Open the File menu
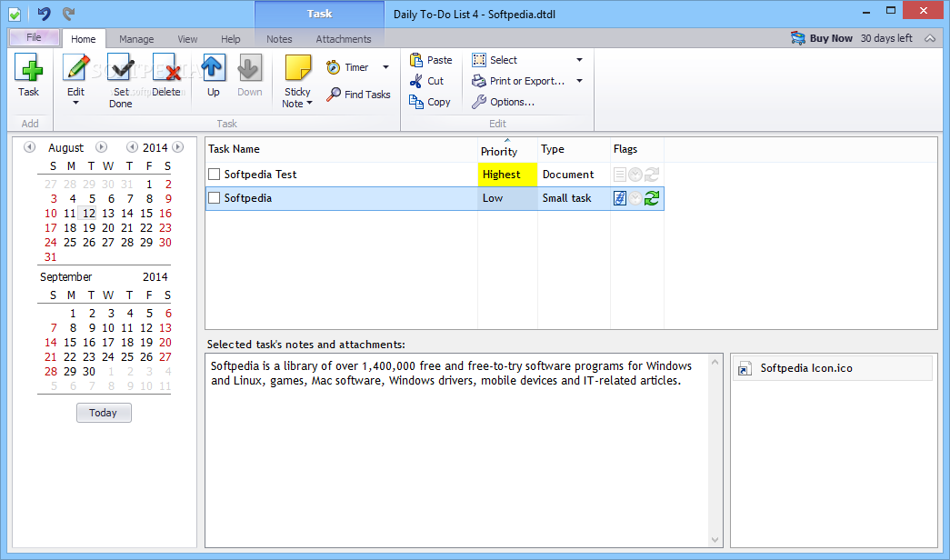Image resolution: width=950 pixels, height=560 pixels. [x=34, y=37]
